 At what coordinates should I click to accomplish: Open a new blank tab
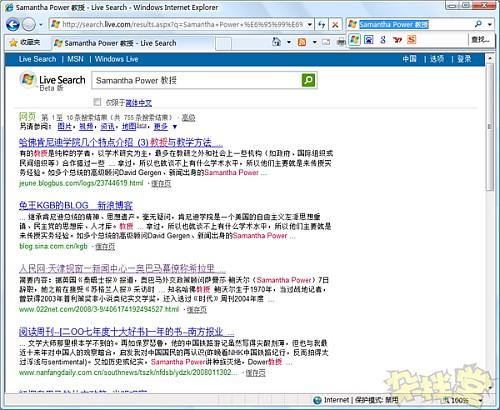pyautogui.click(x=223, y=43)
